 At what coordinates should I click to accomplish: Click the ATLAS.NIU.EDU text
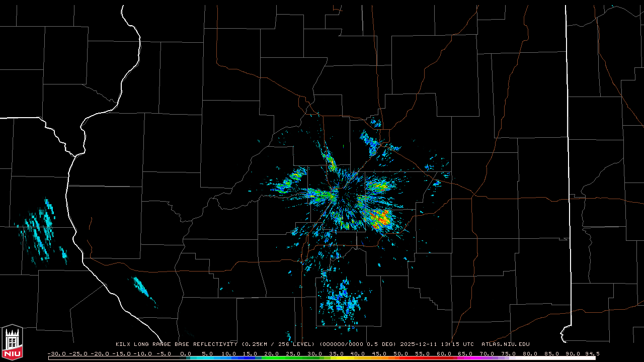(x=506, y=344)
